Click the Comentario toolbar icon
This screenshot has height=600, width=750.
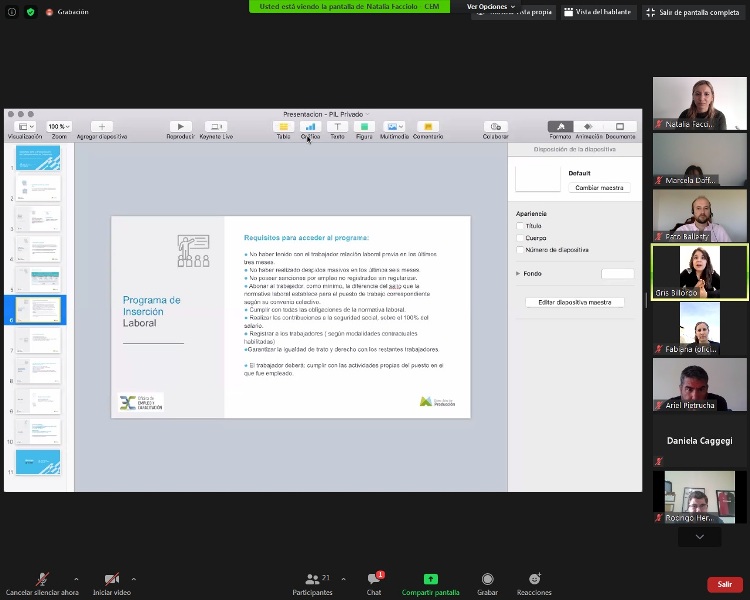(427, 127)
